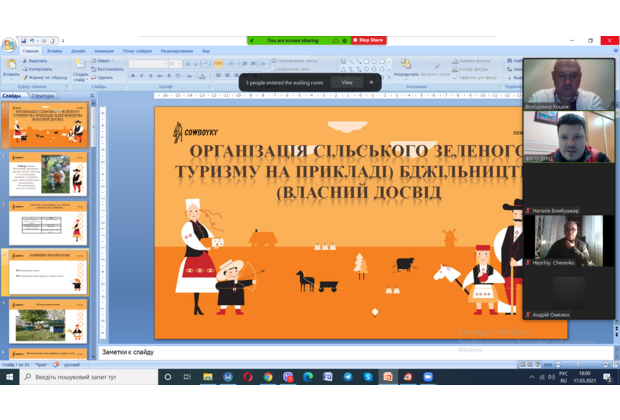The image size is (620, 420).
Task: Reset slide with Восстановить
Action: [107, 69]
